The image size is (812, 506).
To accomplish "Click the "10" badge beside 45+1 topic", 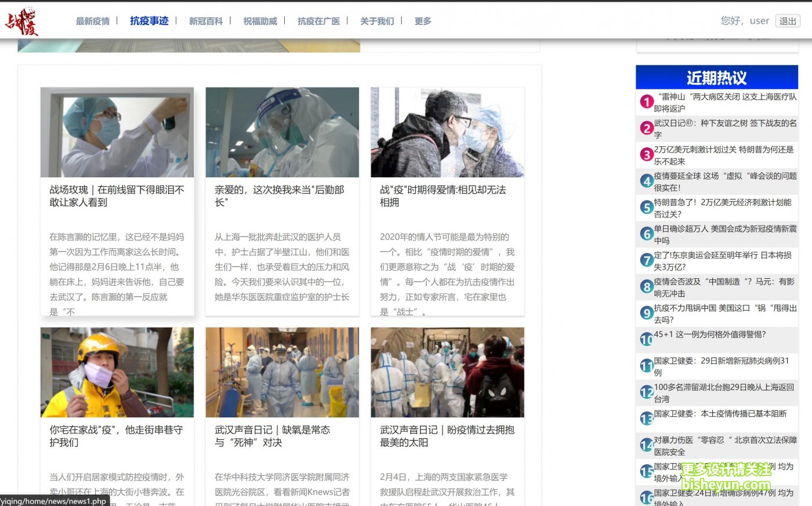I will [x=646, y=339].
